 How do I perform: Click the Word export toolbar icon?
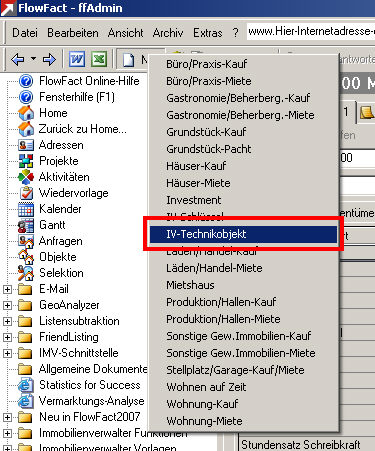coord(77,60)
